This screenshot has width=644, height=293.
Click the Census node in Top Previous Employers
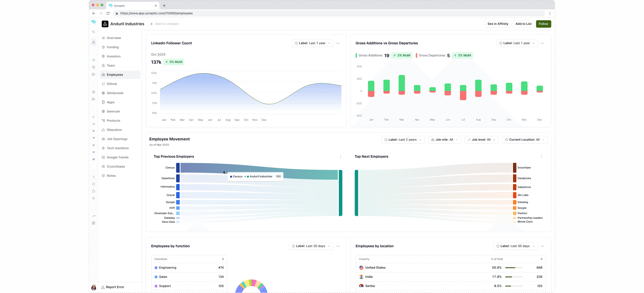(178, 168)
